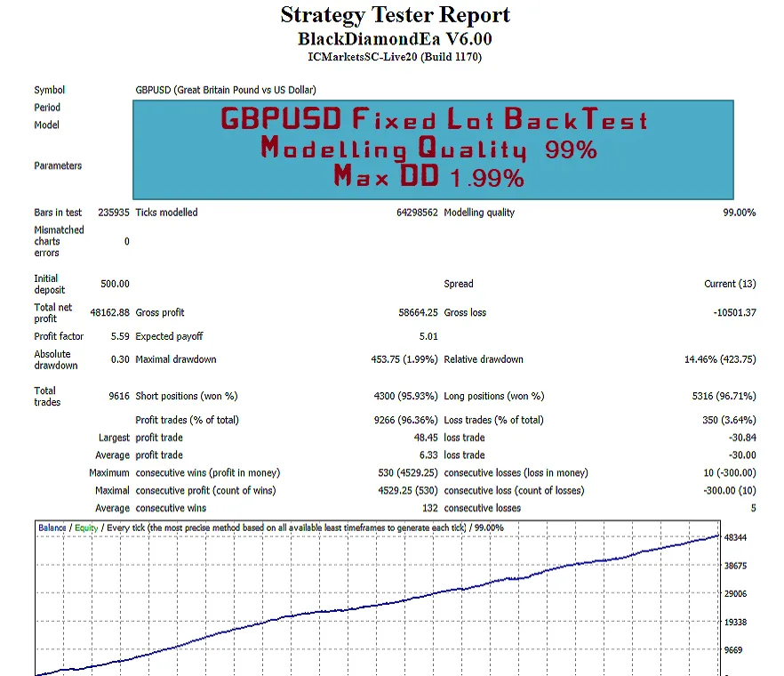
Task: Select the Total trades value 9616
Action: point(116,396)
